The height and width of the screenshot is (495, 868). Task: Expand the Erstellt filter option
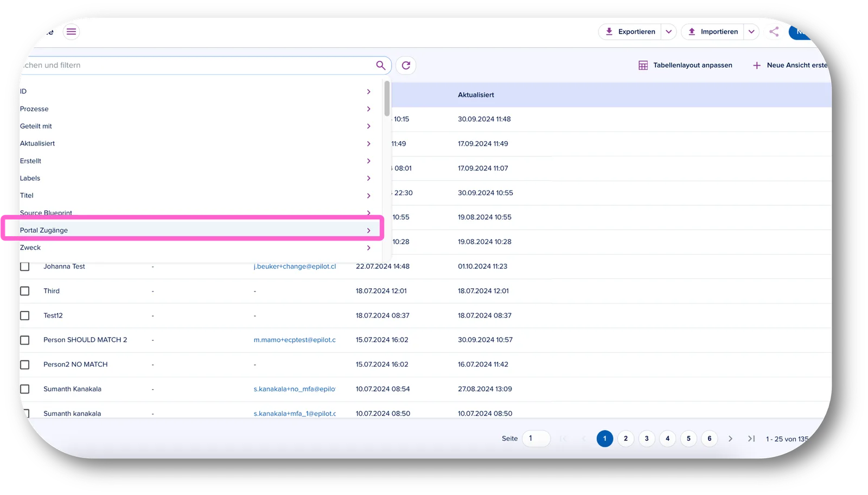[196, 161]
